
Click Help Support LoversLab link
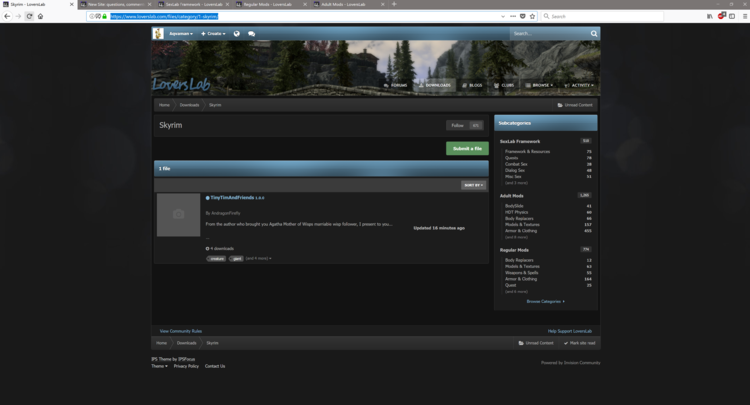pyautogui.click(x=570, y=331)
